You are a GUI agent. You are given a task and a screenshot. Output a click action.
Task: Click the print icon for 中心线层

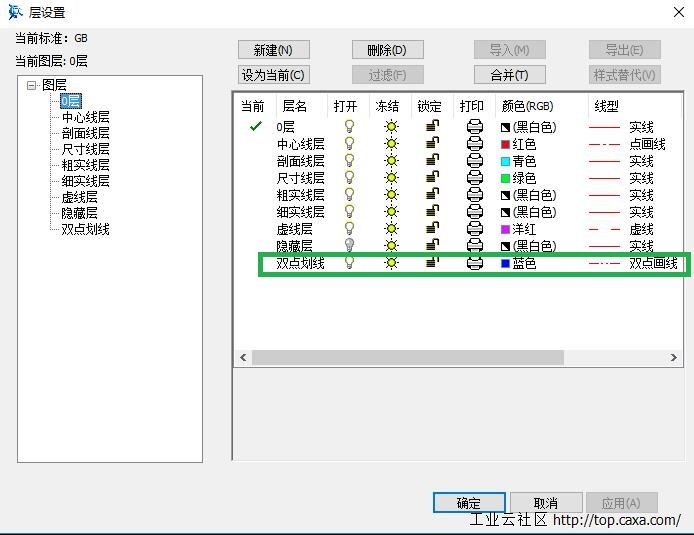tap(475, 144)
